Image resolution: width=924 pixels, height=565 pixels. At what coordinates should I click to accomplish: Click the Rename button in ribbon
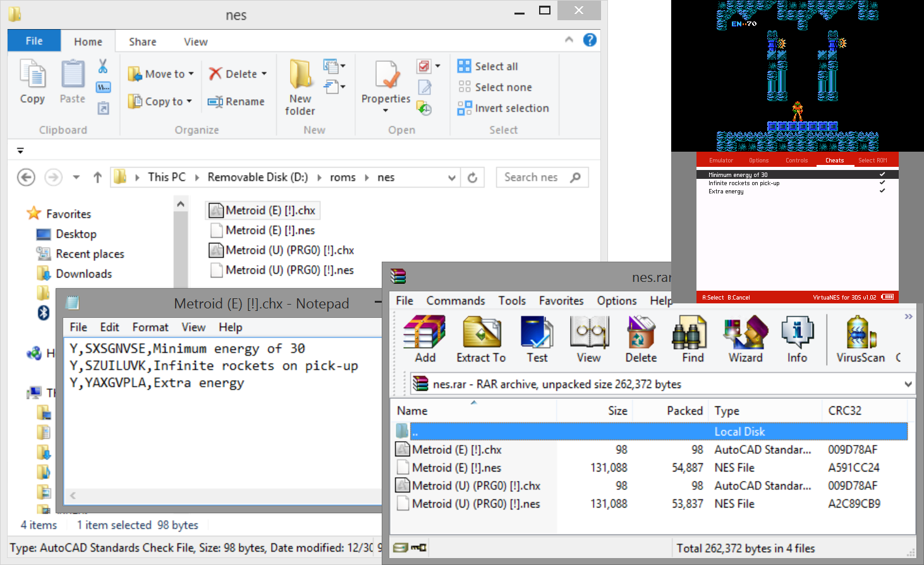[x=236, y=101]
